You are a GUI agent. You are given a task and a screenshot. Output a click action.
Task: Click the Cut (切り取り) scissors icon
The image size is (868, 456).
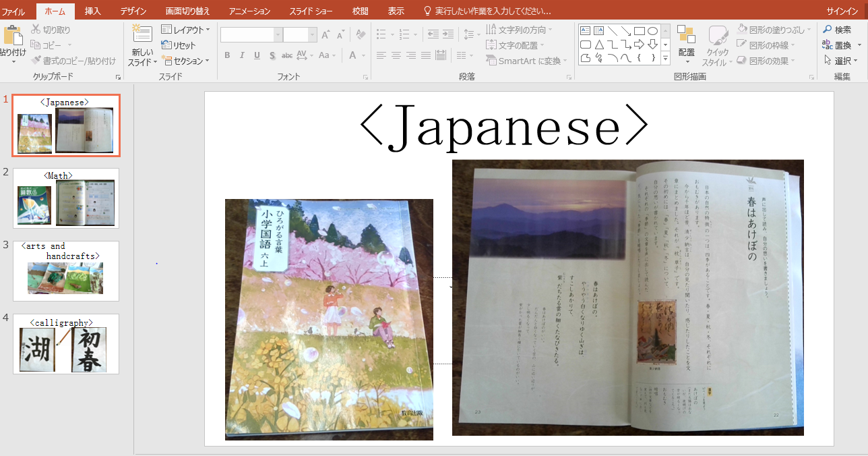(x=36, y=30)
